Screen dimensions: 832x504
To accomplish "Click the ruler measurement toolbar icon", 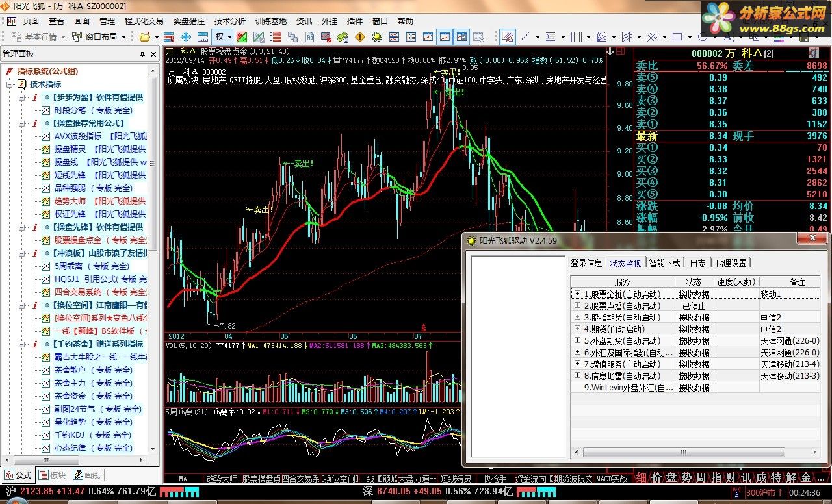I will click(203, 37).
